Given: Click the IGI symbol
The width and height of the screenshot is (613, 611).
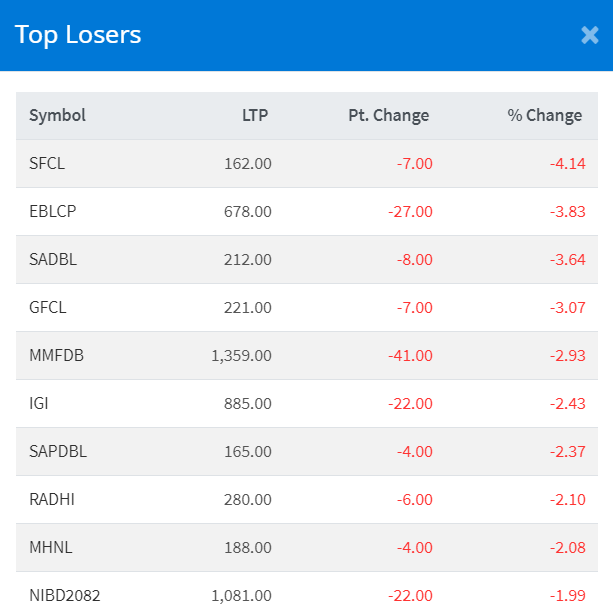Looking at the screenshot, I should [x=39, y=403].
